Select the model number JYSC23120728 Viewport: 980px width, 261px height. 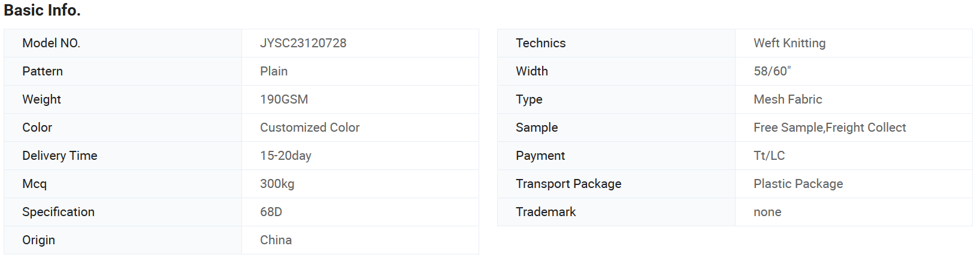click(303, 43)
